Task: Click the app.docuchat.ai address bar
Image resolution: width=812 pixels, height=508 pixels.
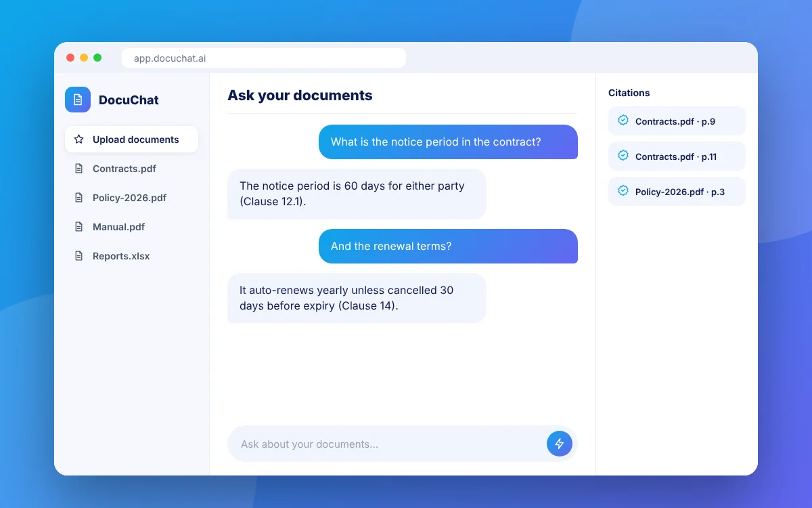Action: [264, 58]
